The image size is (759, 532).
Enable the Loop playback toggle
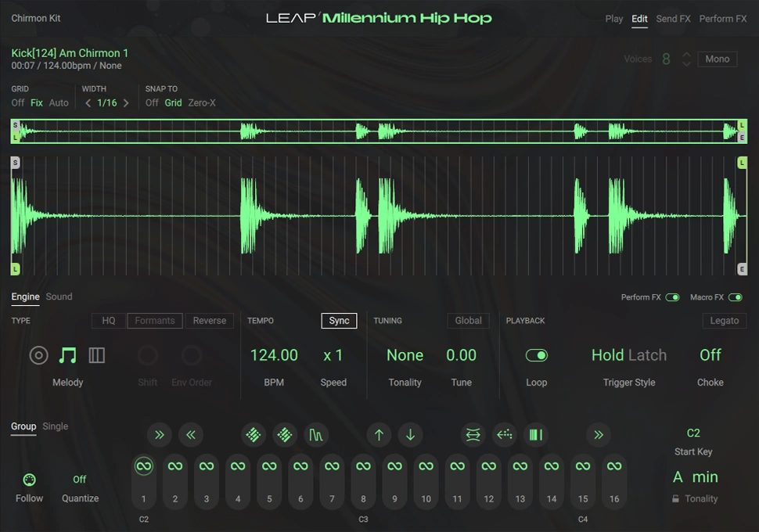coord(537,355)
